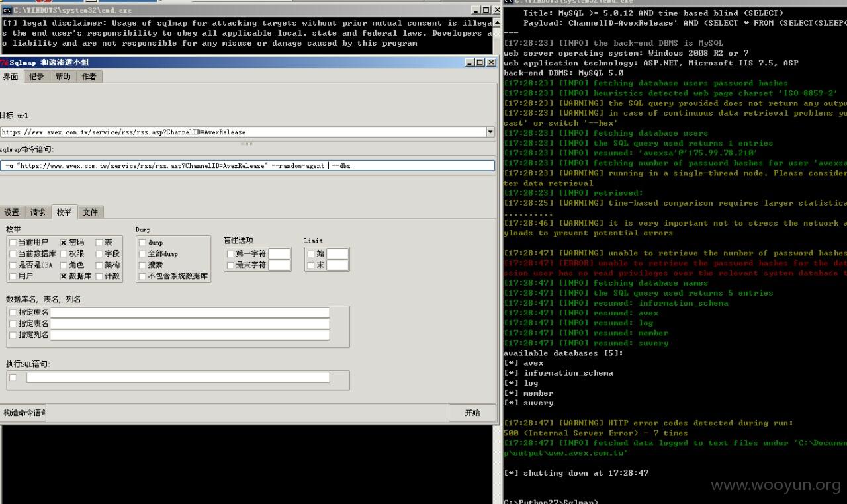Click the 执行SQL语句 text field
847x504 pixels.
[178, 378]
